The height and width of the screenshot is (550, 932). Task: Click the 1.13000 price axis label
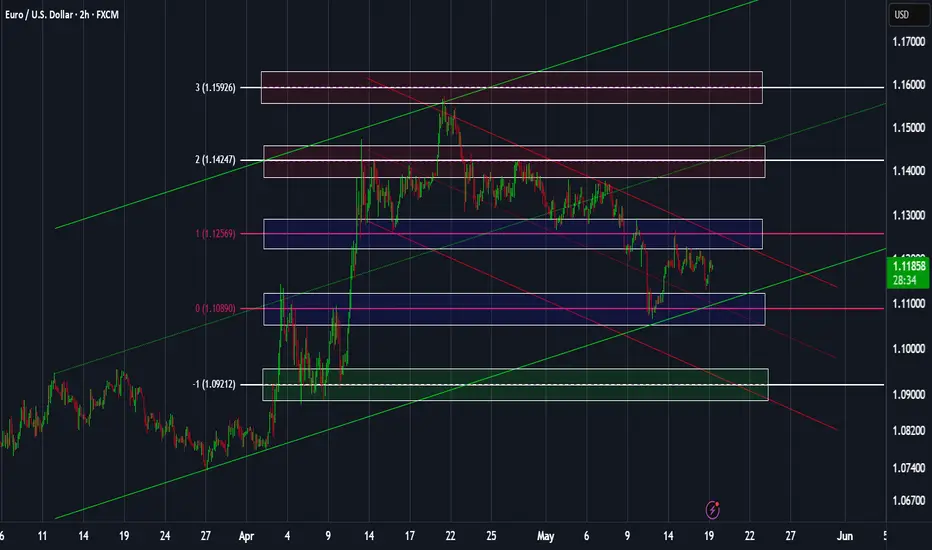pos(908,215)
